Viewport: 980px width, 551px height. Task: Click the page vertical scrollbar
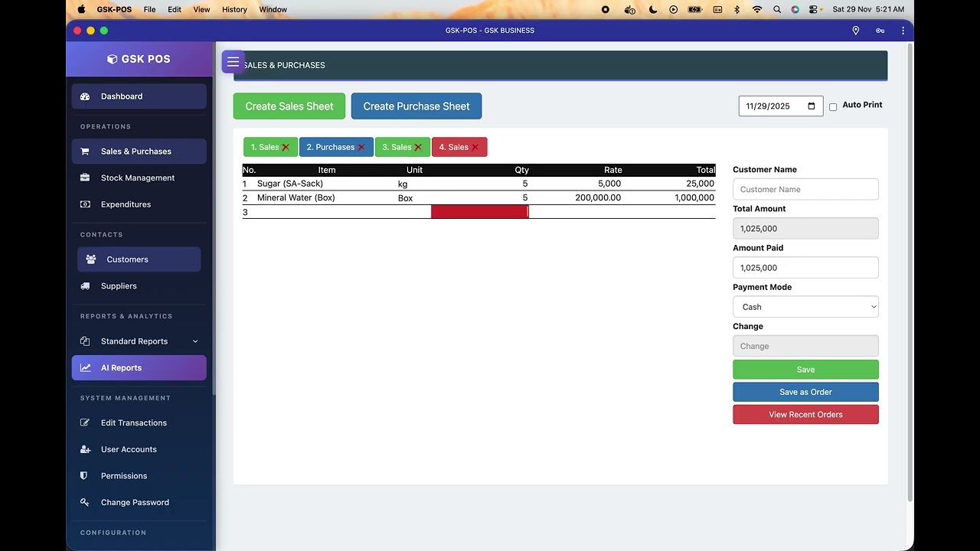point(910,272)
